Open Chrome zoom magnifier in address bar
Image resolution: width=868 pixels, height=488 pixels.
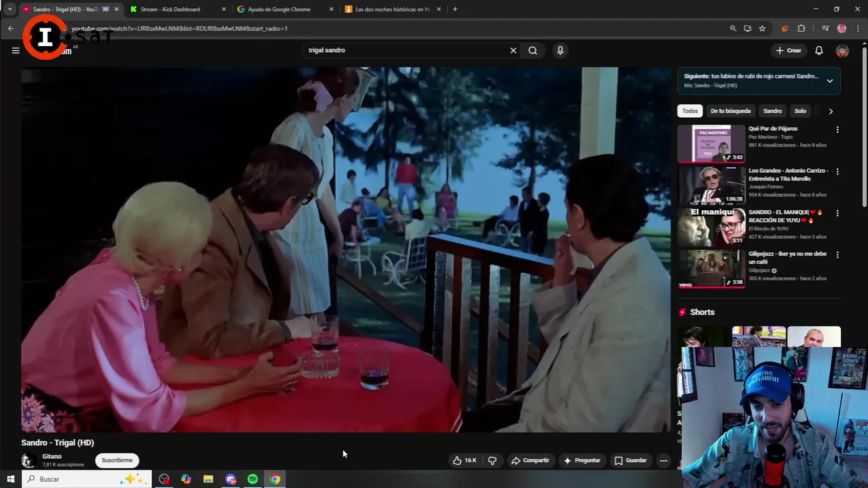[x=733, y=28]
